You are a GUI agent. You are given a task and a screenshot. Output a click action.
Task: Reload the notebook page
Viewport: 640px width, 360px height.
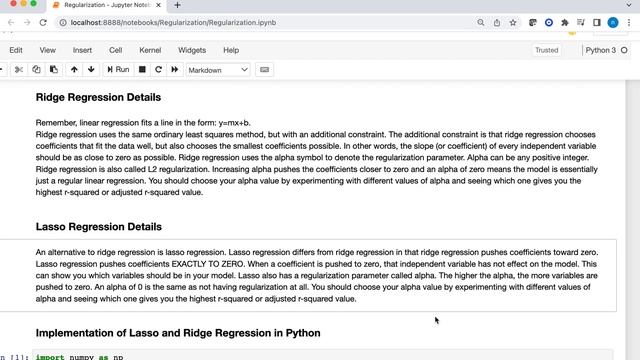(x=43, y=22)
